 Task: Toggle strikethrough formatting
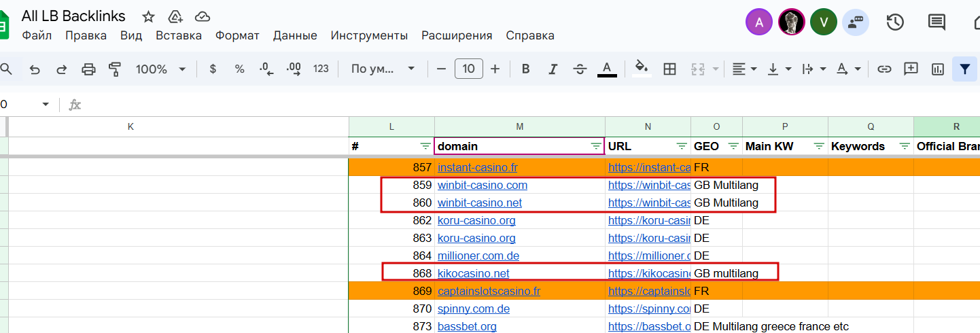(580, 69)
